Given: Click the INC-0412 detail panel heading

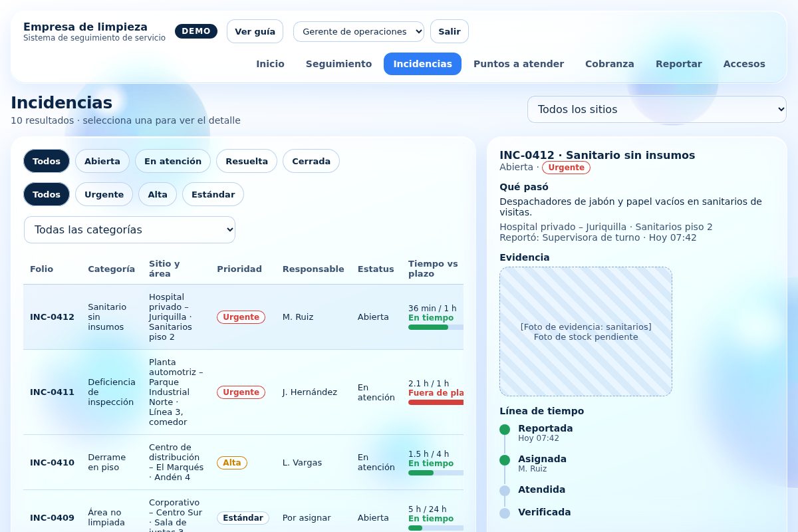Looking at the screenshot, I should click(x=597, y=155).
